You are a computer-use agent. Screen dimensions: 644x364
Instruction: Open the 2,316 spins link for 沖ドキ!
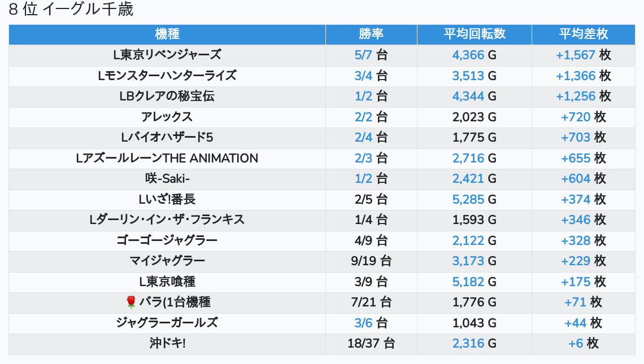point(468,344)
